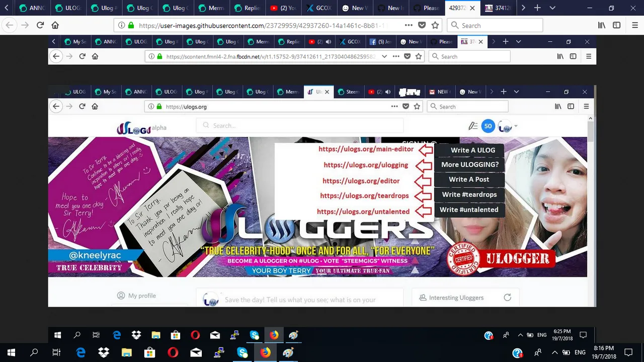
Task: Open the hamburger menu of the ulogs.org window
Action: (x=586, y=107)
